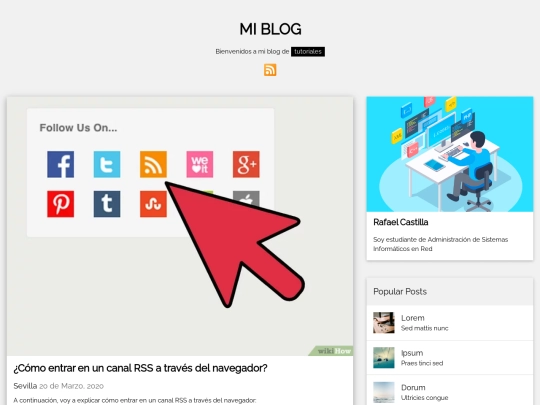Screen dimensions: 540x405
Task: Open the Lorem popular post thumbnail
Action: (384, 323)
